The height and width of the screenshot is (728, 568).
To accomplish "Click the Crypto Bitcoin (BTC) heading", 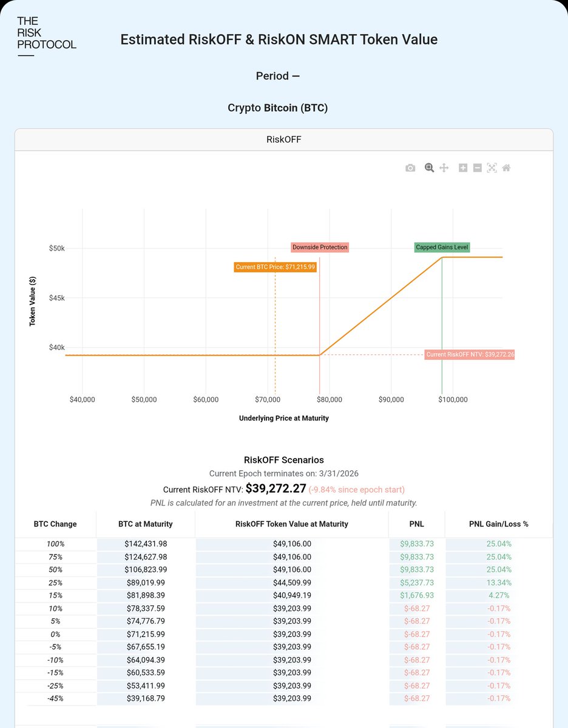I will point(278,108).
